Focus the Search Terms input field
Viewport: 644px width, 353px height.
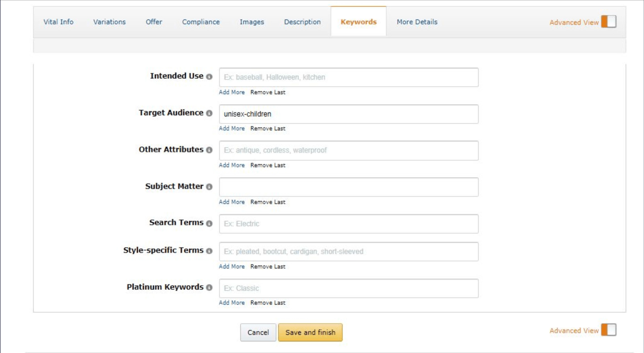pyautogui.click(x=349, y=224)
